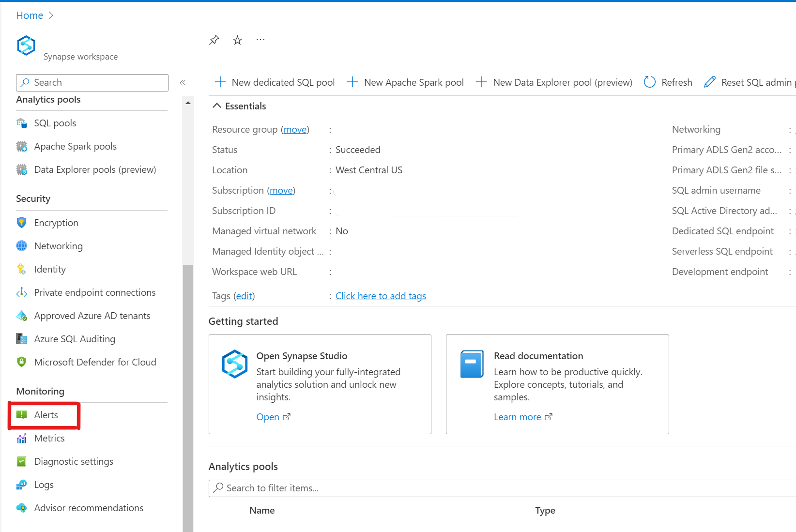The height and width of the screenshot is (532, 796).
Task: Select Encryption in the Security section
Action: [56, 223]
